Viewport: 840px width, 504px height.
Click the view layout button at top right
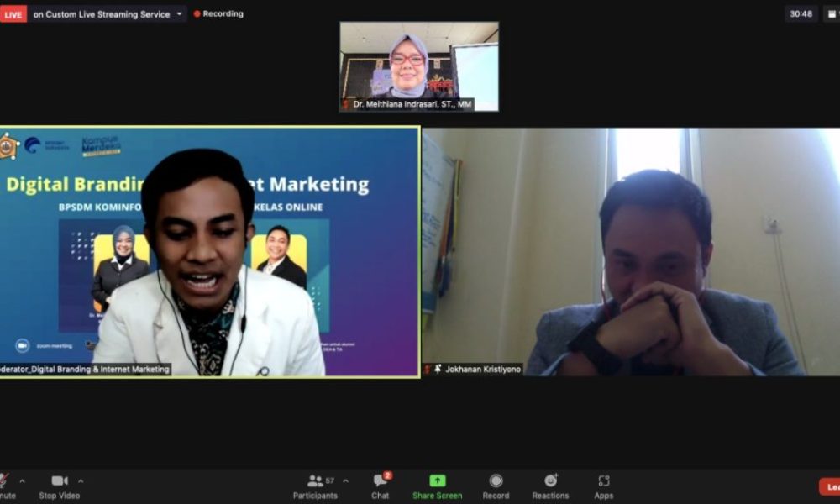831,14
